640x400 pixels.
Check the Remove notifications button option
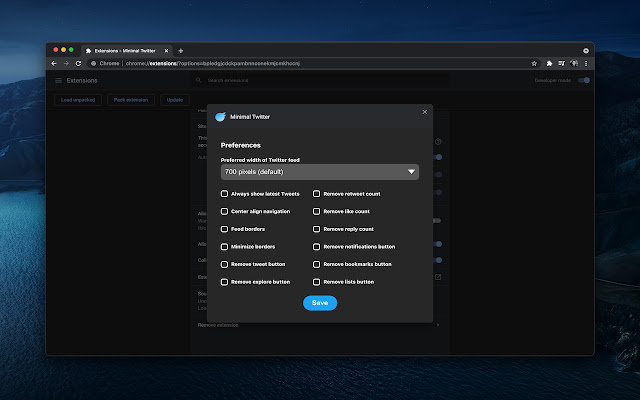pyautogui.click(x=317, y=246)
